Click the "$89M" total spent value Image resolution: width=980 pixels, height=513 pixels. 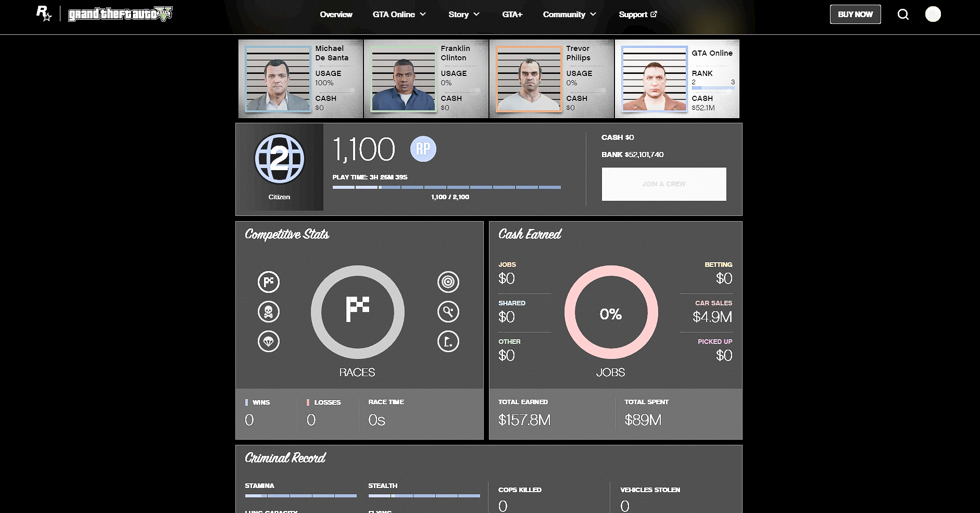coord(643,420)
